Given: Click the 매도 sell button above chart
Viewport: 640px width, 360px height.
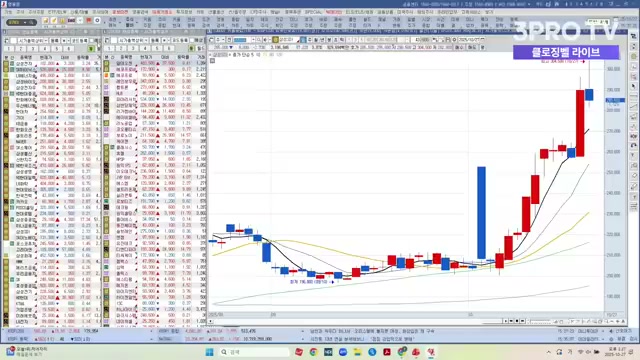Looking at the screenshot, I should 471,47.
